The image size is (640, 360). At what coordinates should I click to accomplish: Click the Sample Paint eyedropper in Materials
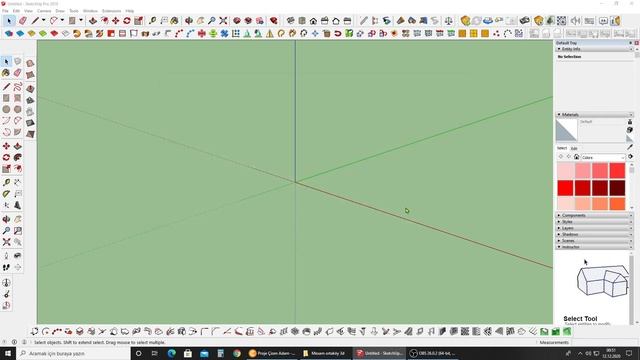click(x=630, y=147)
